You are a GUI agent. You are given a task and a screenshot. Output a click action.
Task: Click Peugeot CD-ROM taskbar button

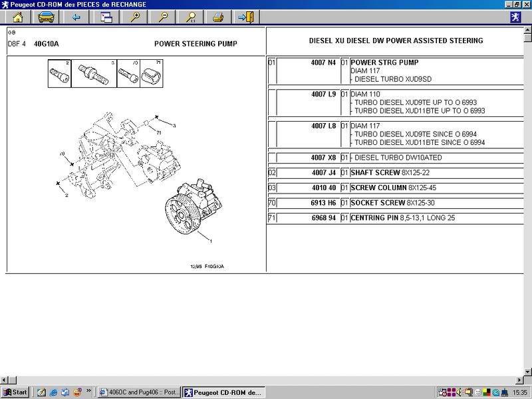223,392
